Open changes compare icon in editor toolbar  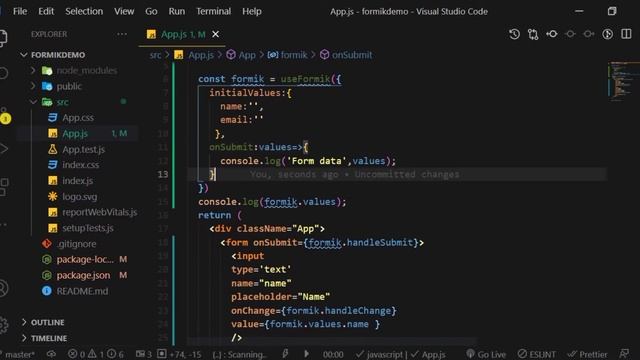pyautogui.click(x=533, y=34)
